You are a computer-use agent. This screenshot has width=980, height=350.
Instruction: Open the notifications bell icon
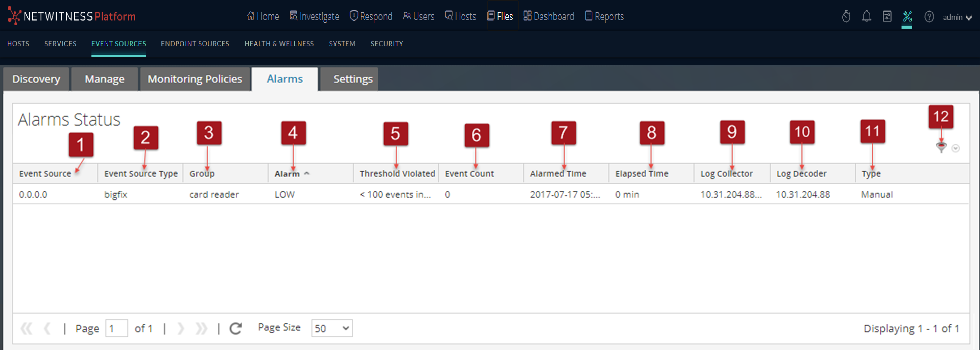click(867, 17)
